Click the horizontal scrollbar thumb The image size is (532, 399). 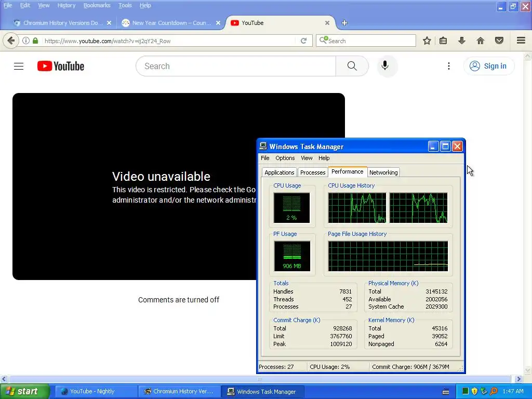coord(260,379)
